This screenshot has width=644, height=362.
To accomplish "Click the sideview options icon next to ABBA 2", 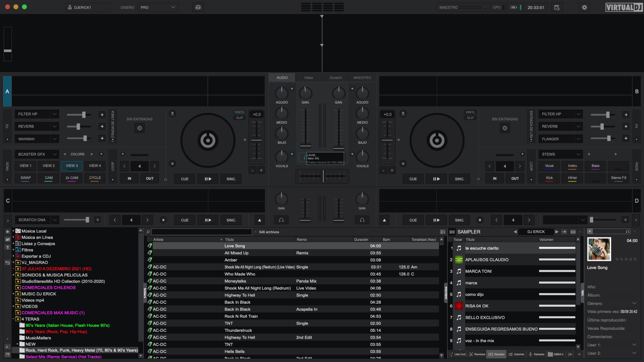I will coord(570,354).
